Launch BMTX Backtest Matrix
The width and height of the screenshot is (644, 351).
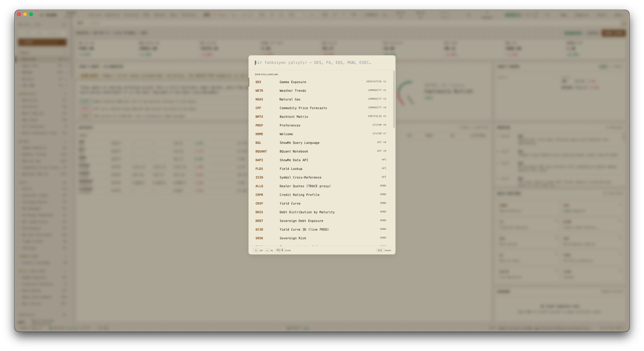321,117
